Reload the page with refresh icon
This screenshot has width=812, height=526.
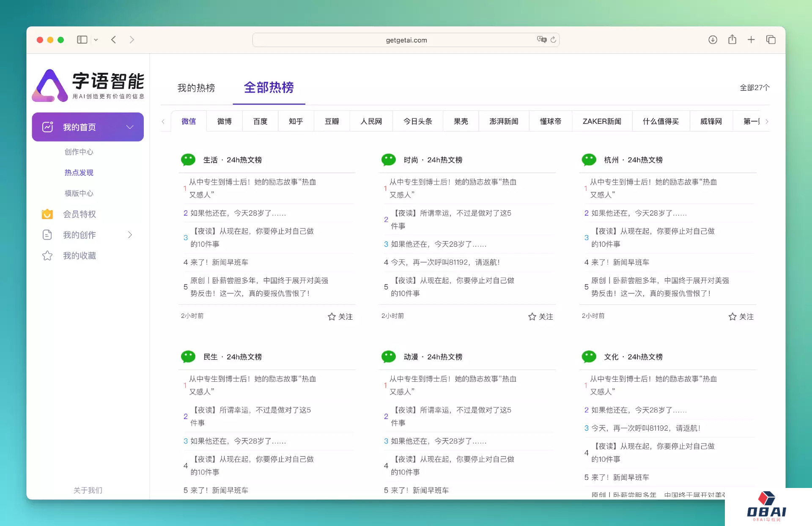pyautogui.click(x=553, y=40)
